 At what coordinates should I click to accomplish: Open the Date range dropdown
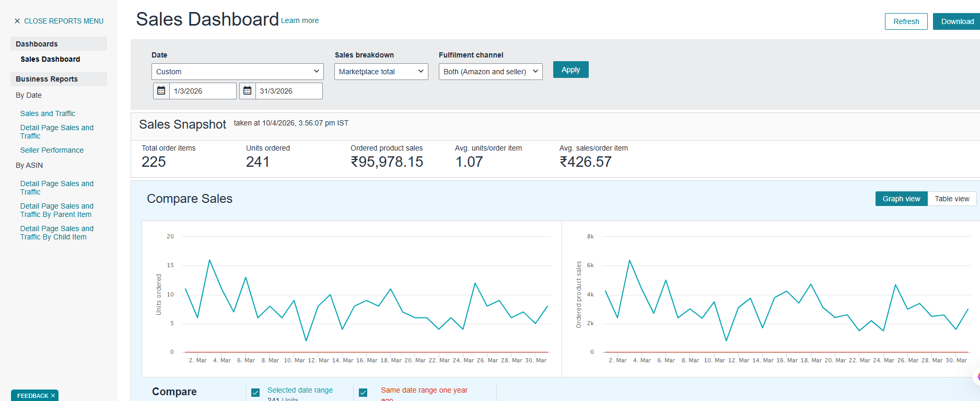click(237, 72)
